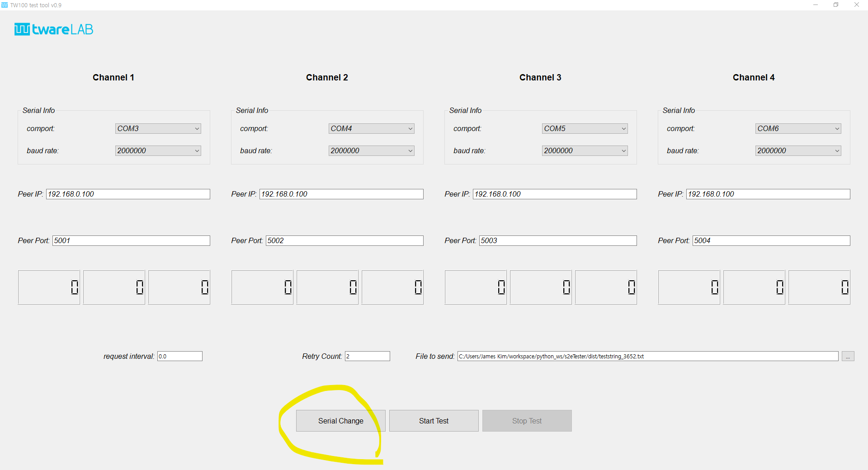Click Channel 4 first LCD counter
Viewport: 868px width, 470px height.
689,287
